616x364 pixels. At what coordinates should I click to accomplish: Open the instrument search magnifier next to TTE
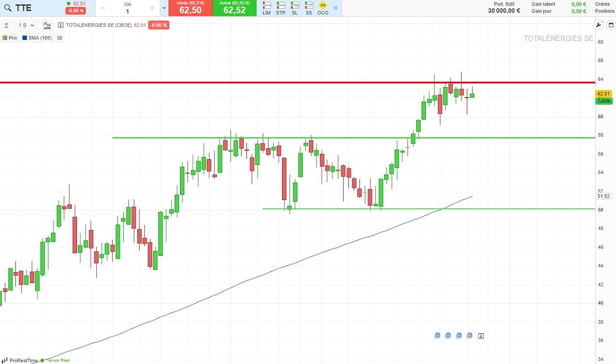click(x=7, y=8)
